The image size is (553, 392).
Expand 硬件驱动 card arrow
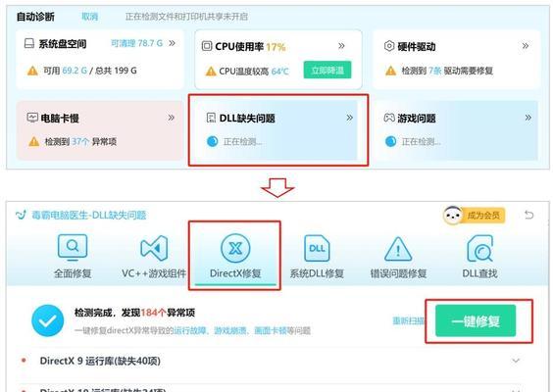tap(526, 46)
